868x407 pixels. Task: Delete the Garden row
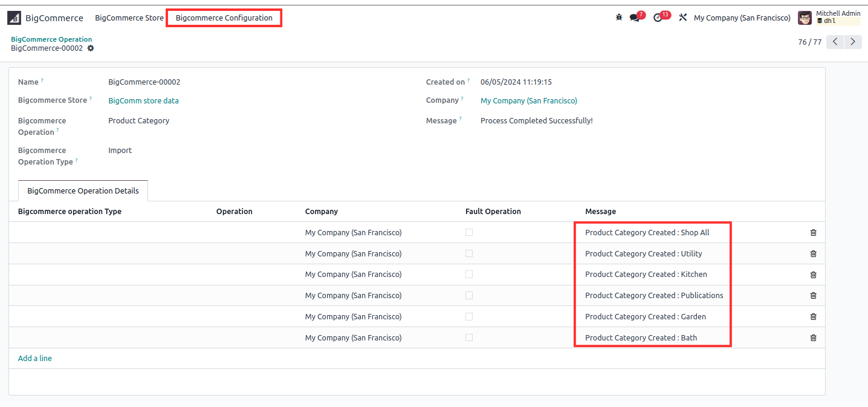point(813,316)
